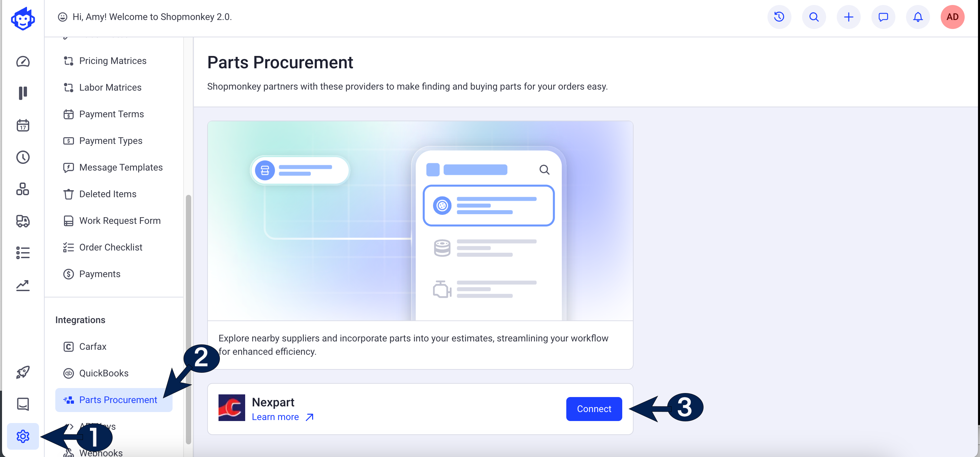Image resolution: width=980 pixels, height=457 pixels.
Task: Open the search magnifier in header
Action: [813, 17]
